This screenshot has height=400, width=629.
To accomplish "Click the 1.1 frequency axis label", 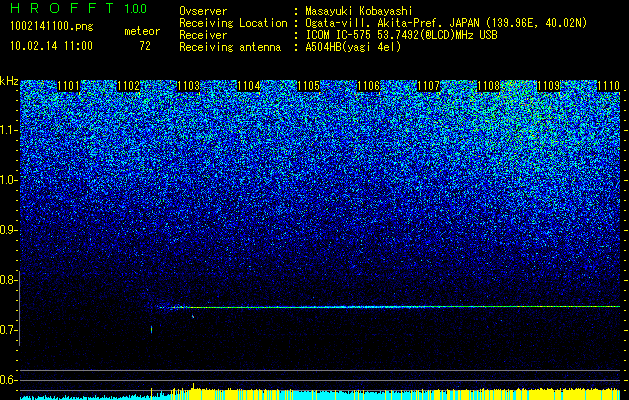I will [x=8, y=130].
